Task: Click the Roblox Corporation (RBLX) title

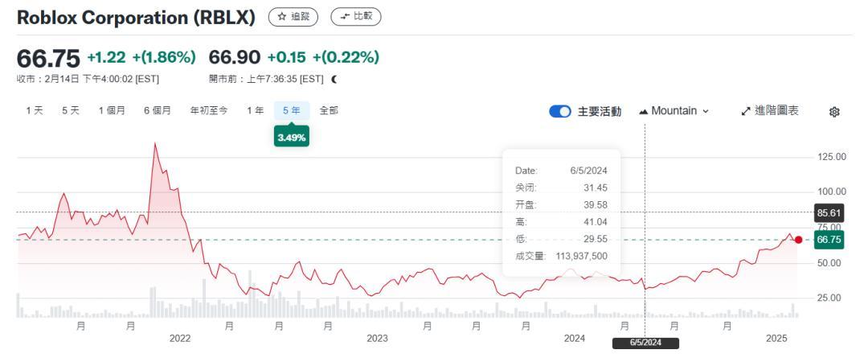Action: pyautogui.click(x=136, y=17)
